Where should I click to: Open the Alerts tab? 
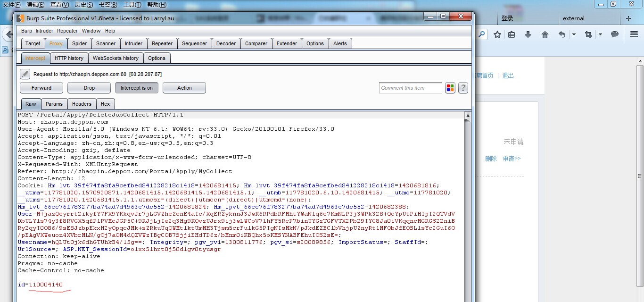pyautogui.click(x=340, y=43)
